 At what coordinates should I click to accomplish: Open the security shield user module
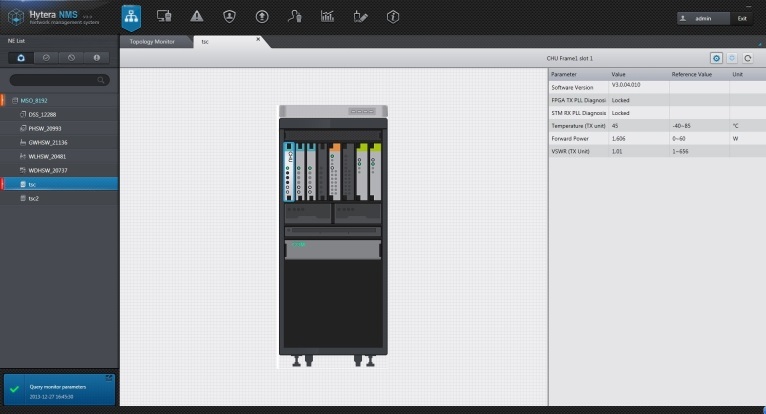point(229,17)
